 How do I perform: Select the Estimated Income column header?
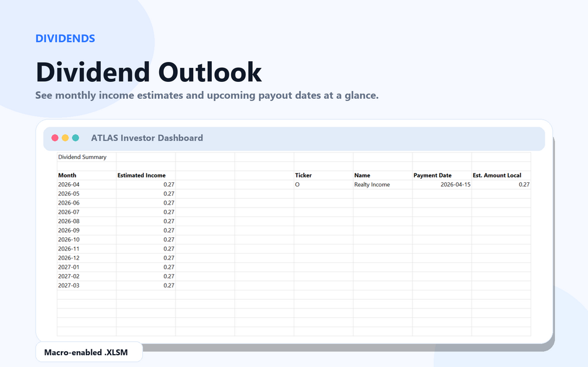[x=146, y=175]
